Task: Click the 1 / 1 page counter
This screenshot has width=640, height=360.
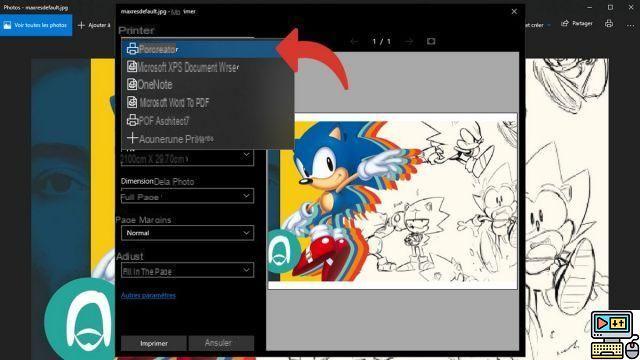Action: click(381, 41)
